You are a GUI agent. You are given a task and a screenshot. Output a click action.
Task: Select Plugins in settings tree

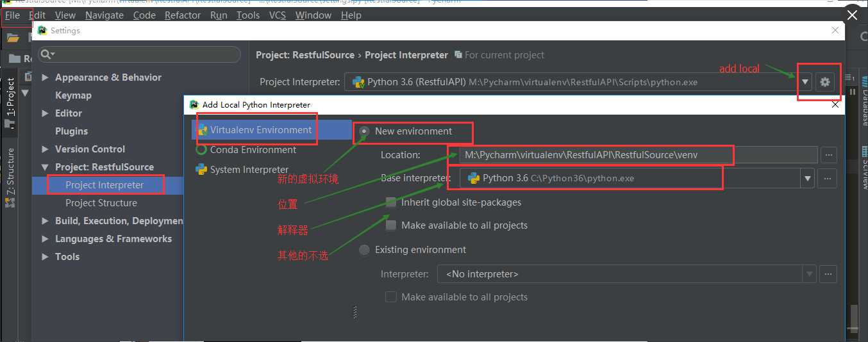click(71, 131)
